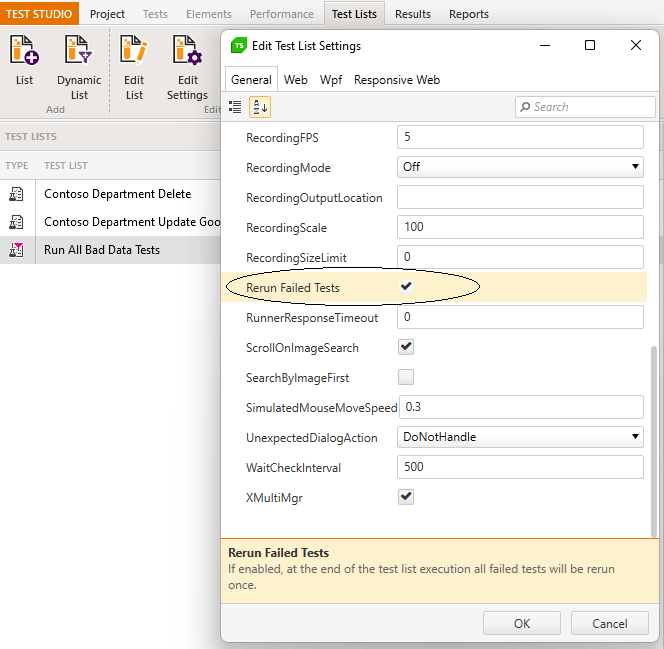This screenshot has height=649, width=664.
Task: Edit the RecordingScale value field
Action: (x=520, y=227)
